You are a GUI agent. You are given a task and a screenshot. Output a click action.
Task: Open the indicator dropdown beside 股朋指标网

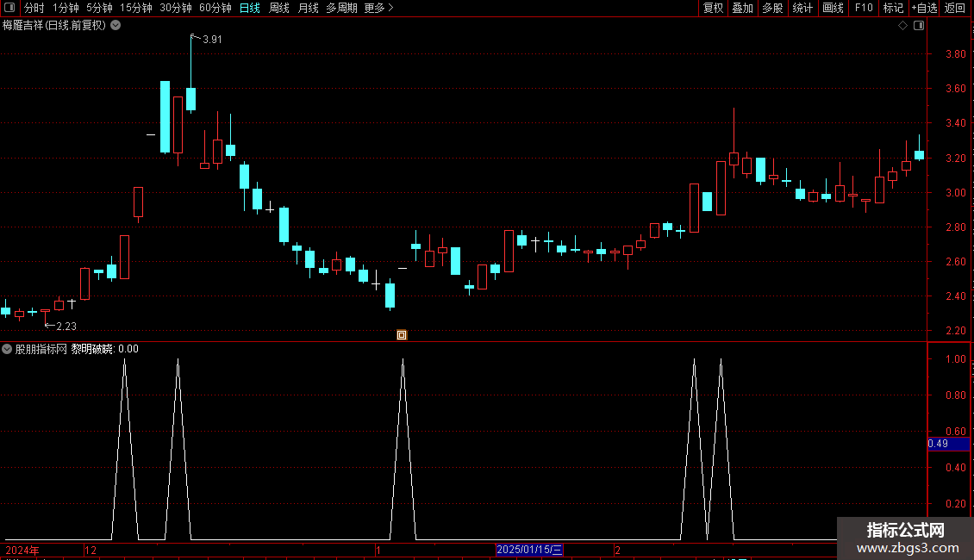click(x=7, y=349)
